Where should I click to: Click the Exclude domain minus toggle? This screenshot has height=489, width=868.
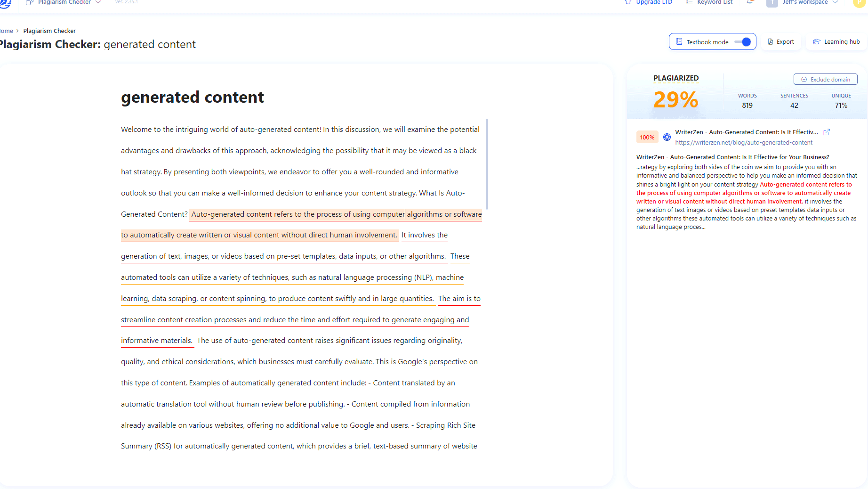coord(804,79)
